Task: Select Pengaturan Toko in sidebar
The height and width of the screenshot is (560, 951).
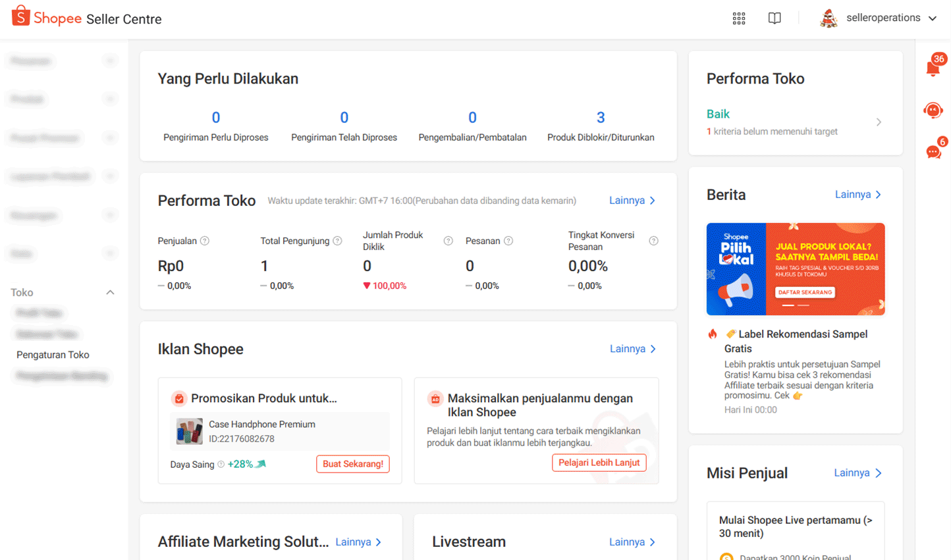Action: (x=53, y=355)
